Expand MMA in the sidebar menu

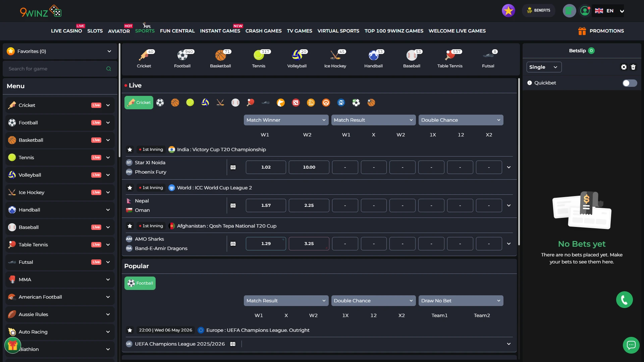coord(60,280)
